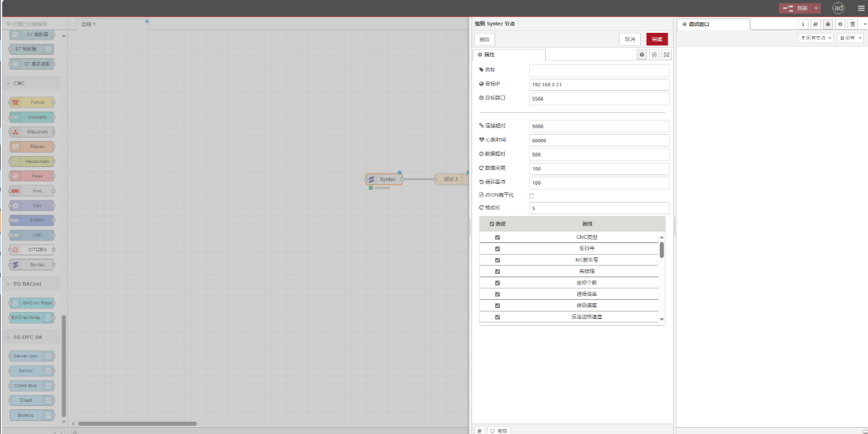Select the 属性 properties tab

coord(508,55)
